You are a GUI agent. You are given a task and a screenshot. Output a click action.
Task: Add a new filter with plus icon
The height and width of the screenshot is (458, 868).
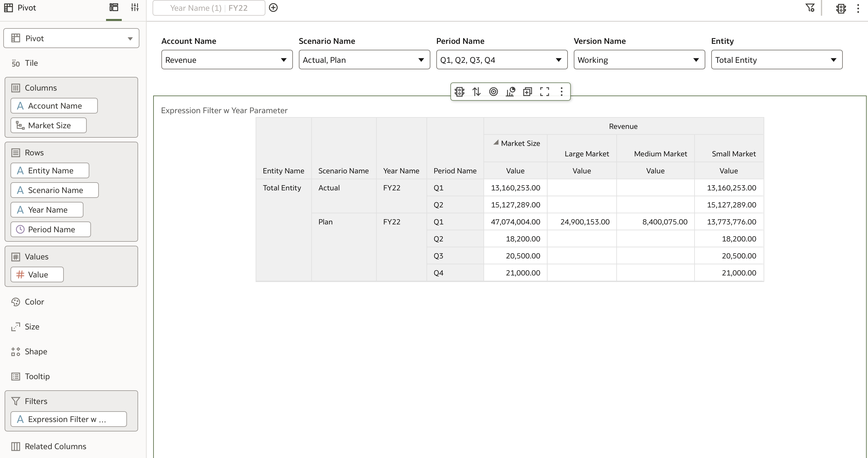click(273, 8)
